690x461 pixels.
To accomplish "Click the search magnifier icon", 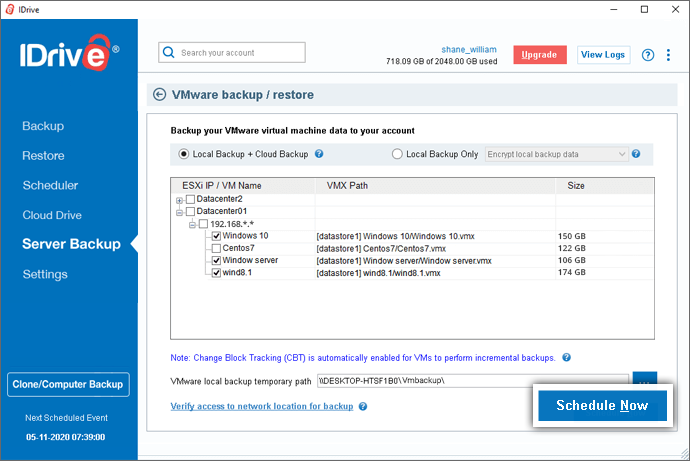I will point(169,52).
